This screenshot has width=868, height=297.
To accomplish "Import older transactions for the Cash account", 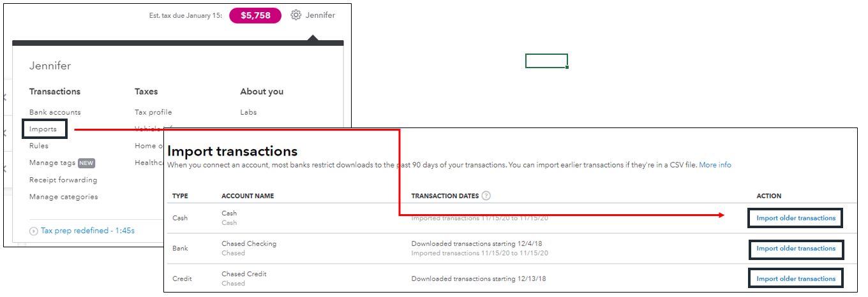I will [x=796, y=218].
